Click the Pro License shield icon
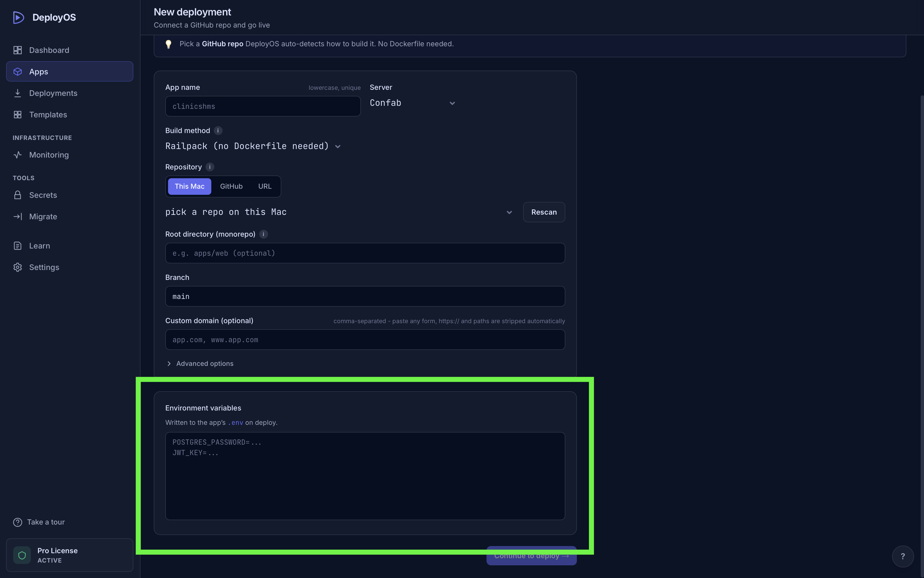This screenshot has height=578, width=924. click(22, 555)
